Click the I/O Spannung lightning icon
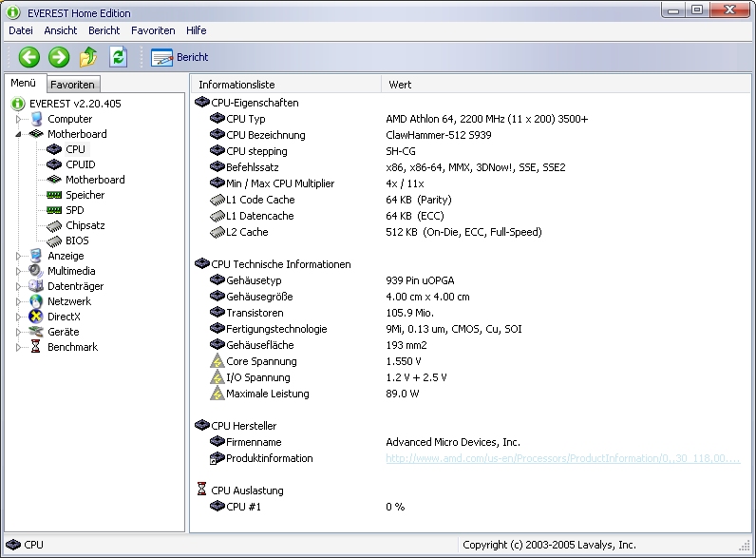 click(217, 377)
